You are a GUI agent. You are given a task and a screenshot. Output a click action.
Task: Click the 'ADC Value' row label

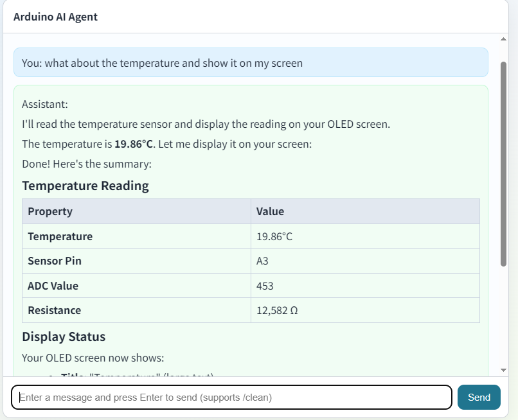[x=53, y=286]
